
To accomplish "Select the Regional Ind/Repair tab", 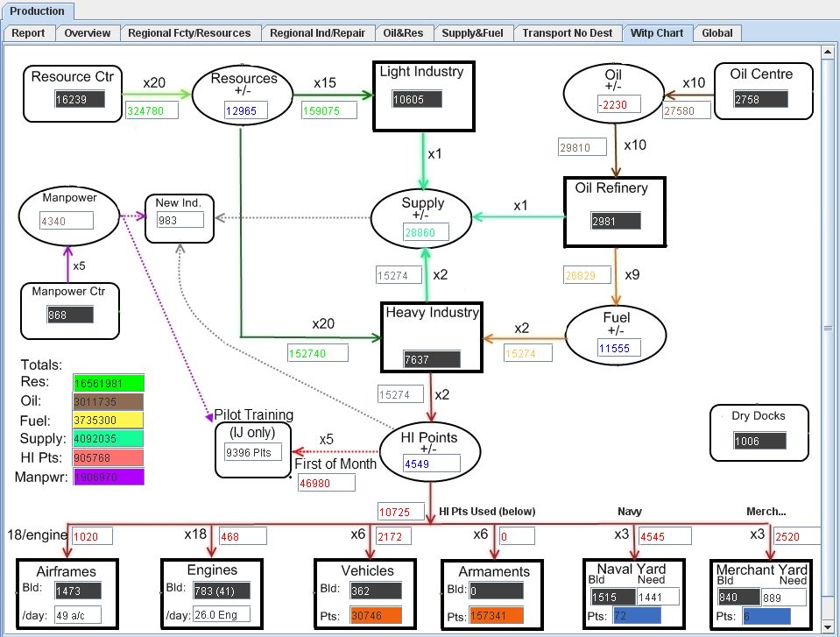I will [x=317, y=33].
